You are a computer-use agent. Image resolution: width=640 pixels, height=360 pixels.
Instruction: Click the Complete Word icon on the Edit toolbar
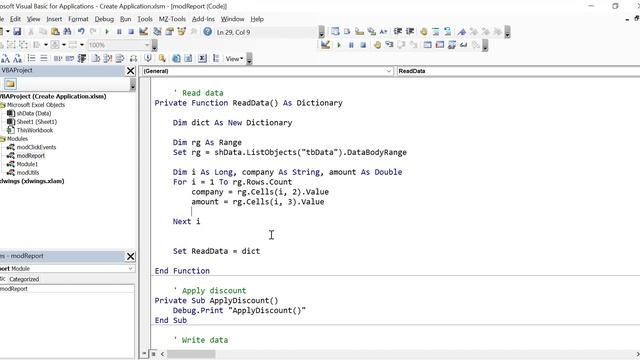(x=383, y=31)
